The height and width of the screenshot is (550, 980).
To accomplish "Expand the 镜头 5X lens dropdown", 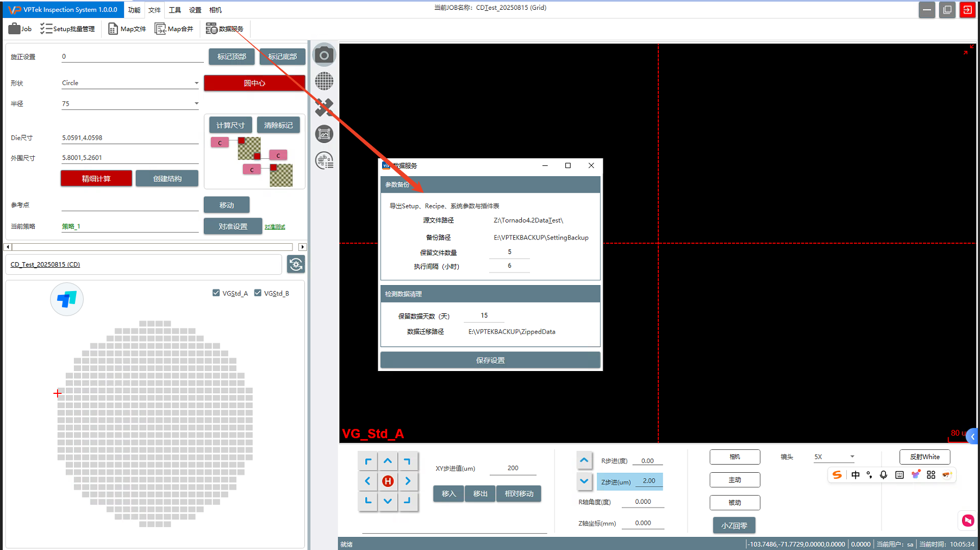I will click(852, 457).
